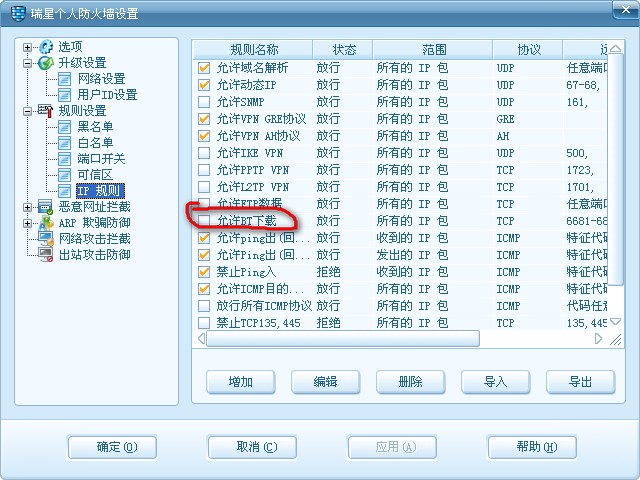Click the 规则设置 tools icon

coord(45,111)
